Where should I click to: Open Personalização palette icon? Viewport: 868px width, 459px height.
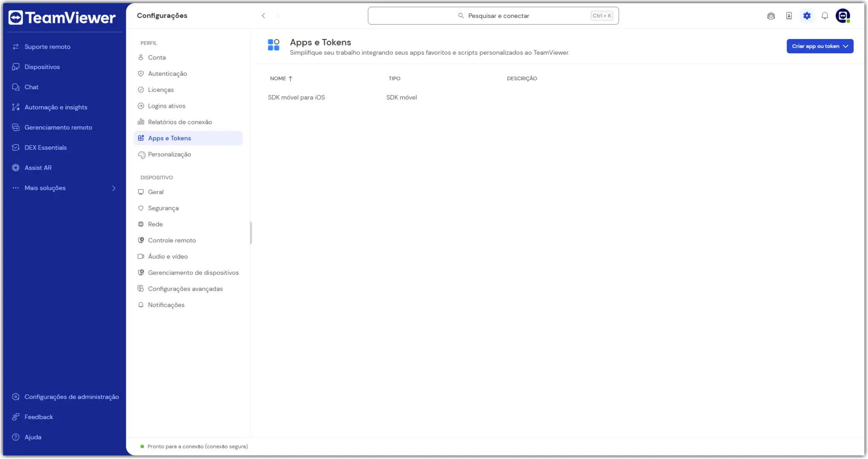point(141,155)
